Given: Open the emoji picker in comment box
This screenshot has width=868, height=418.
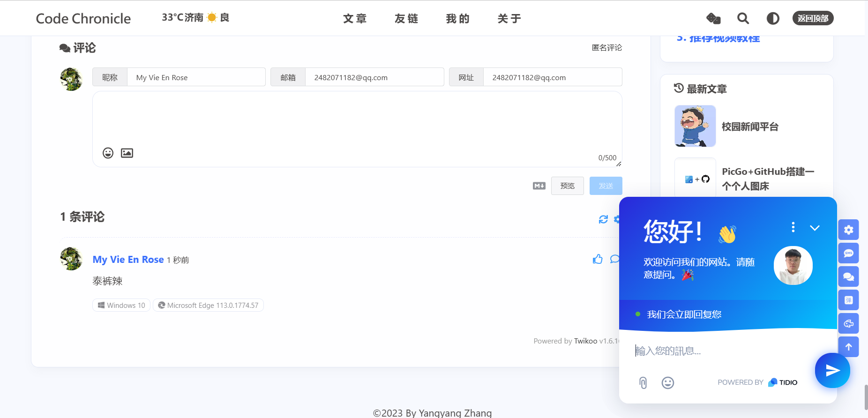Looking at the screenshot, I should (x=108, y=153).
